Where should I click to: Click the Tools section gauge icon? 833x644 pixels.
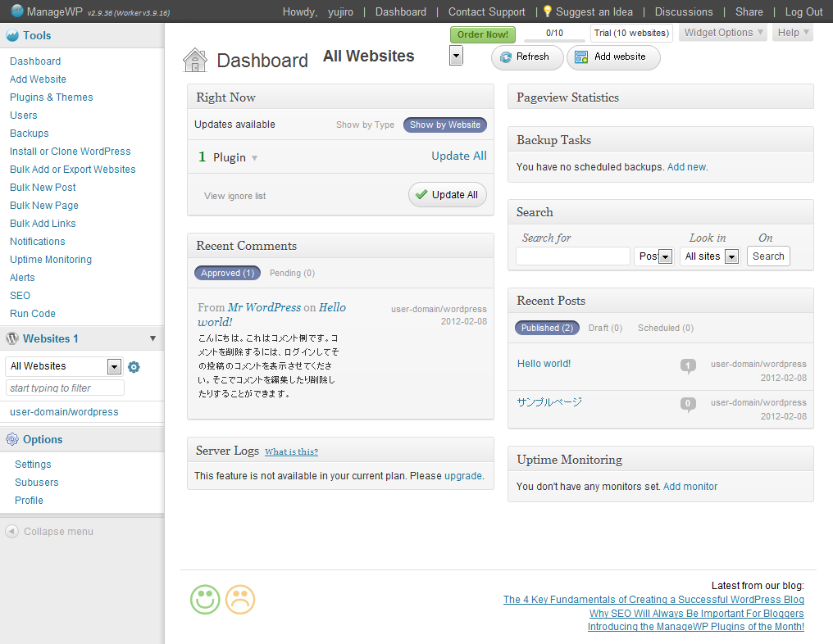(x=12, y=35)
